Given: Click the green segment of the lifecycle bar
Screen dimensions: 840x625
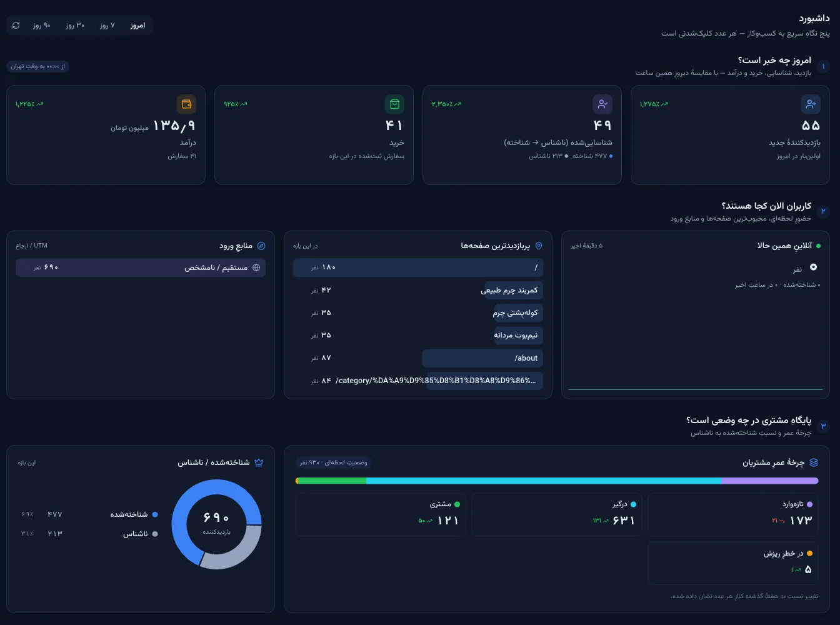Looking at the screenshot, I should click(331, 481).
